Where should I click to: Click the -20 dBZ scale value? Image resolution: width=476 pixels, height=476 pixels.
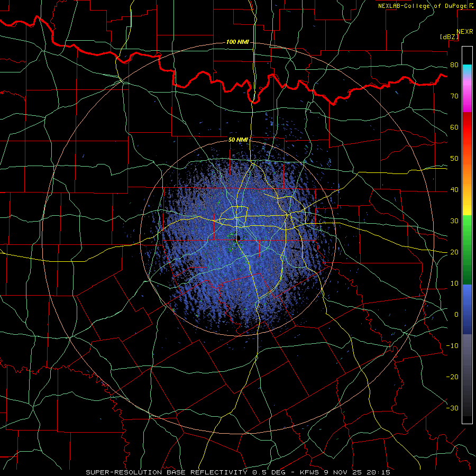tap(452, 377)
